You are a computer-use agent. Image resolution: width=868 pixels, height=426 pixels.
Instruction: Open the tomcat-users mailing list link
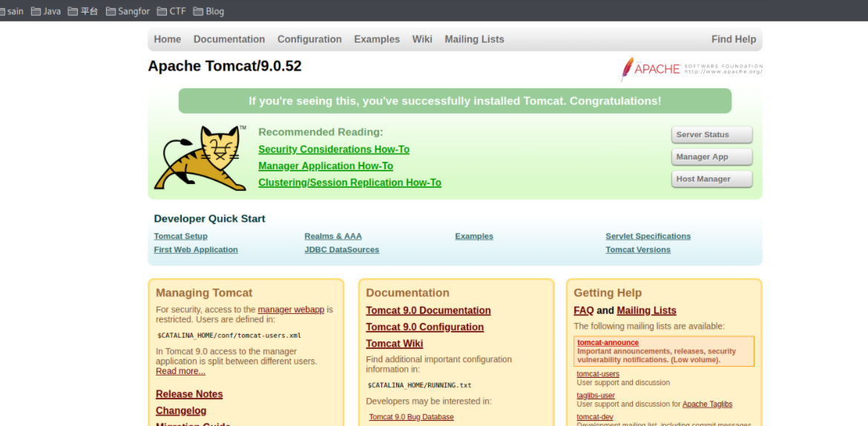coord(598,374)
